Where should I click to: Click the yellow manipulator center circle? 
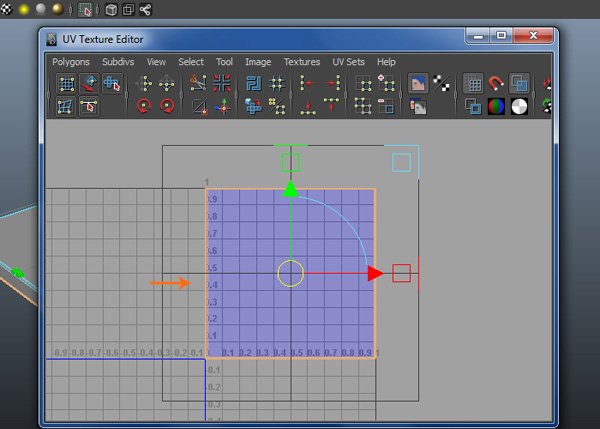[291, 273]
